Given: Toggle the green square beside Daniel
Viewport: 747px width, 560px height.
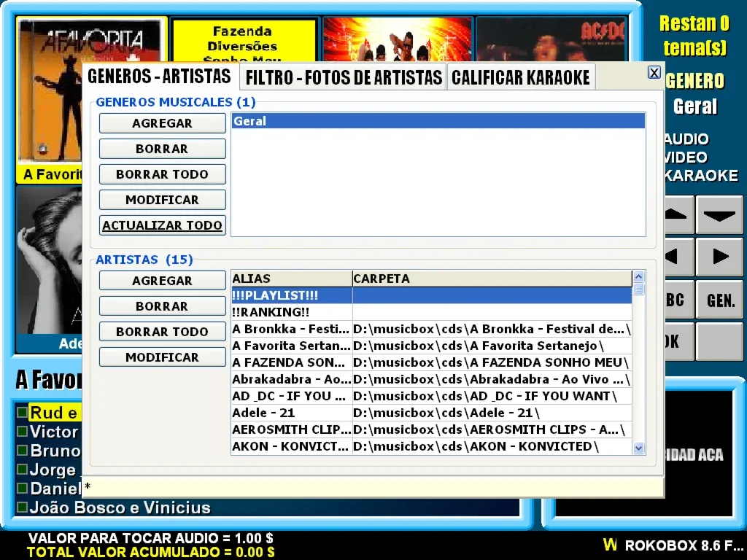Looking at the screenshot, I should coord(22,488).
